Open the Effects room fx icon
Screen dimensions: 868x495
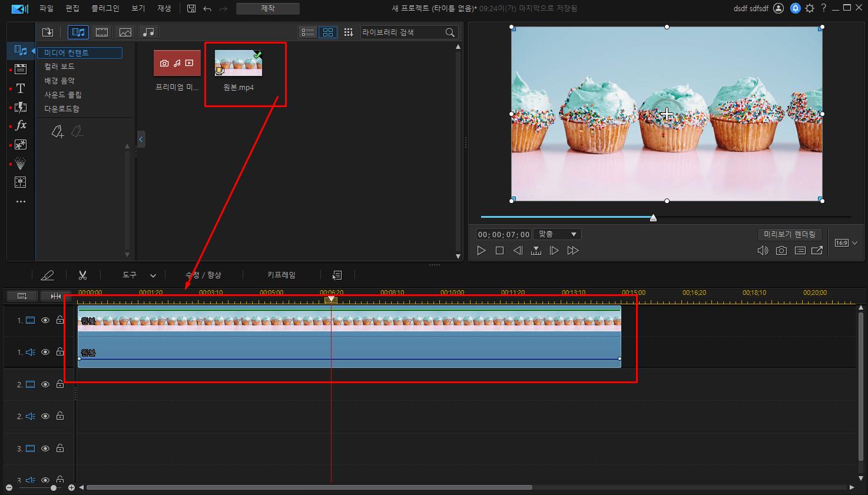pos(21,125)
